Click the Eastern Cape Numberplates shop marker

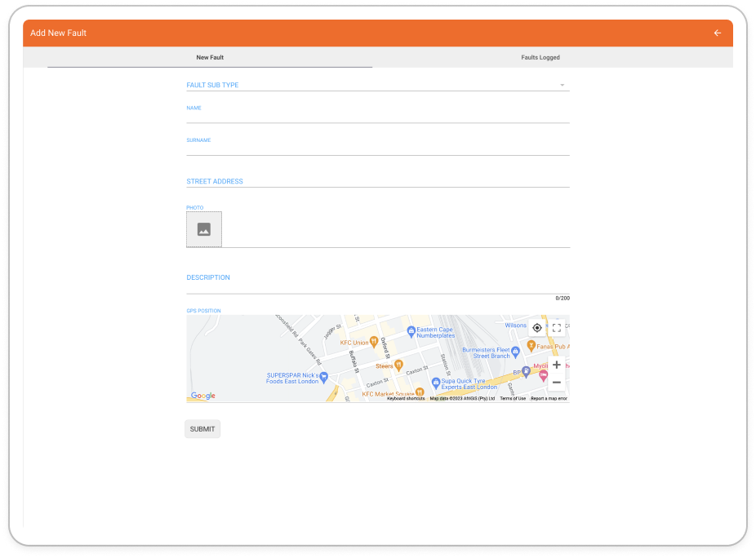tap(411, 331)
